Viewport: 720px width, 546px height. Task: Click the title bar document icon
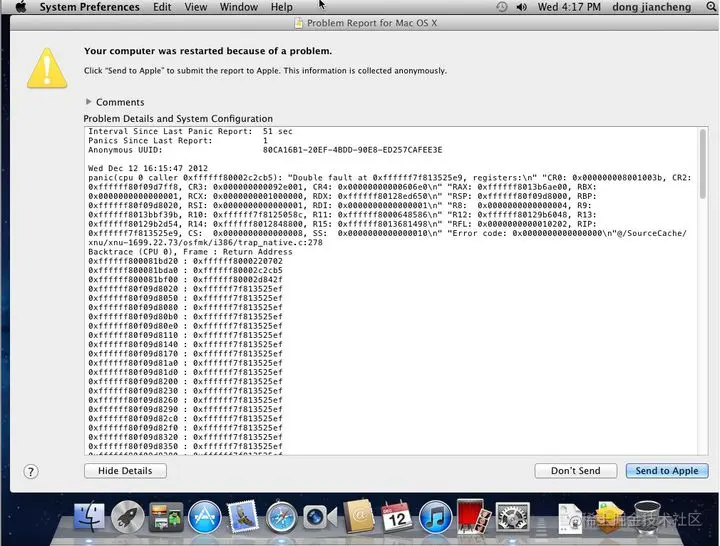pyautogui.click(x=298, y=23)
